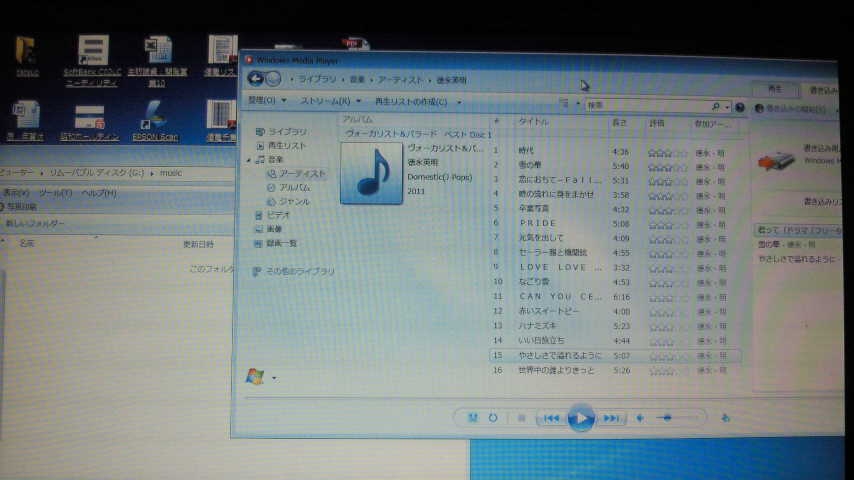Toggle repeat in playback controls

(493, 418)
